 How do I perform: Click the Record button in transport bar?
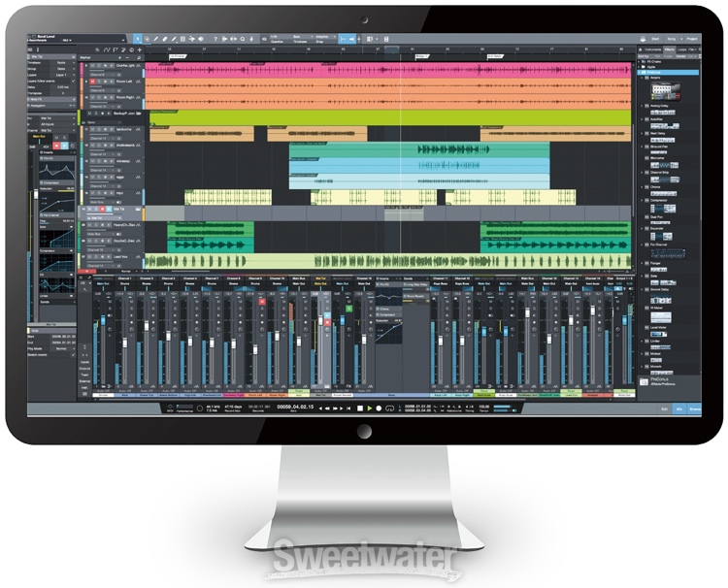coord(380,408)
